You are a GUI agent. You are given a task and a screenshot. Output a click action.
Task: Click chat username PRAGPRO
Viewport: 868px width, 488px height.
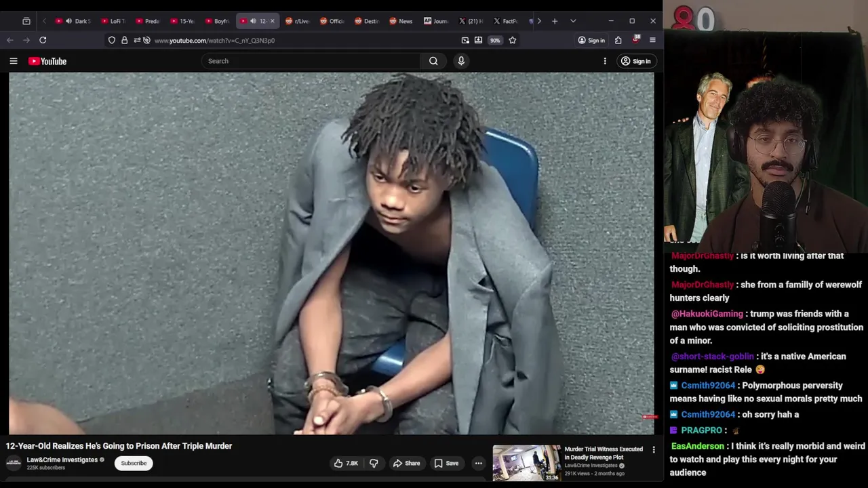pyautogui.click(x=702, y=430)
